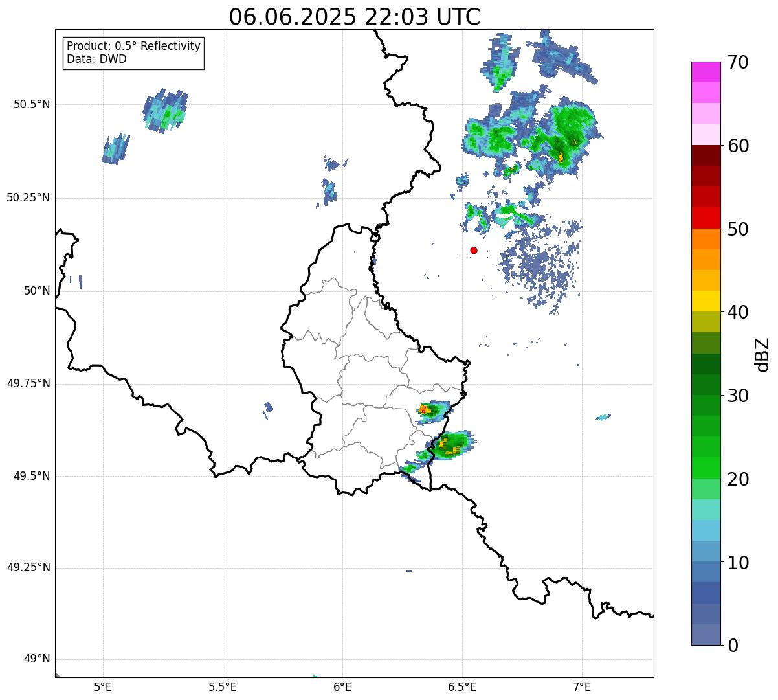Viewport: 778px width, 700px height.
Task: Click the 'Data: DWD' label
Action: pos(96,59)
